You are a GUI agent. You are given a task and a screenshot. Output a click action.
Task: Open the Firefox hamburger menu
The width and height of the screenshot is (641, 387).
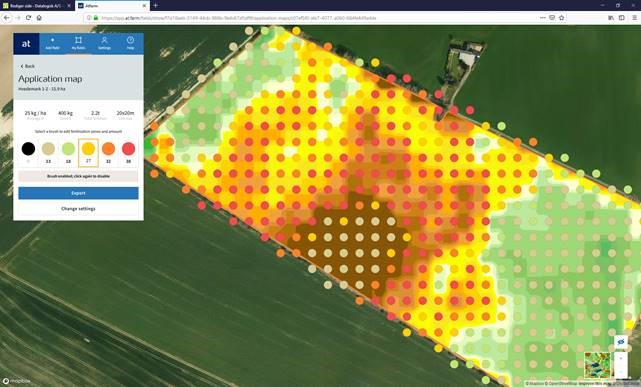click(x=634, y=18)
